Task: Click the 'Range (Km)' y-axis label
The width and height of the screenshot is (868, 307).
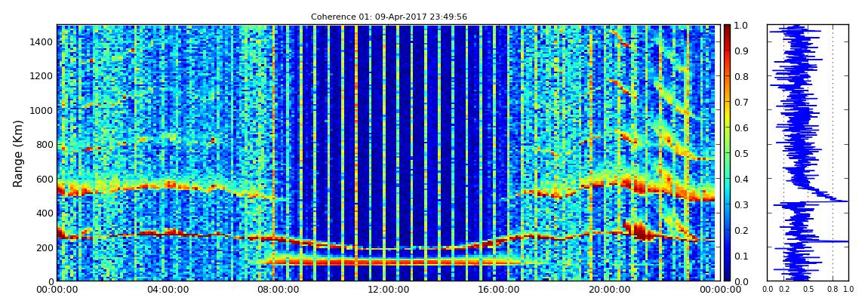Action: (18, 153)
